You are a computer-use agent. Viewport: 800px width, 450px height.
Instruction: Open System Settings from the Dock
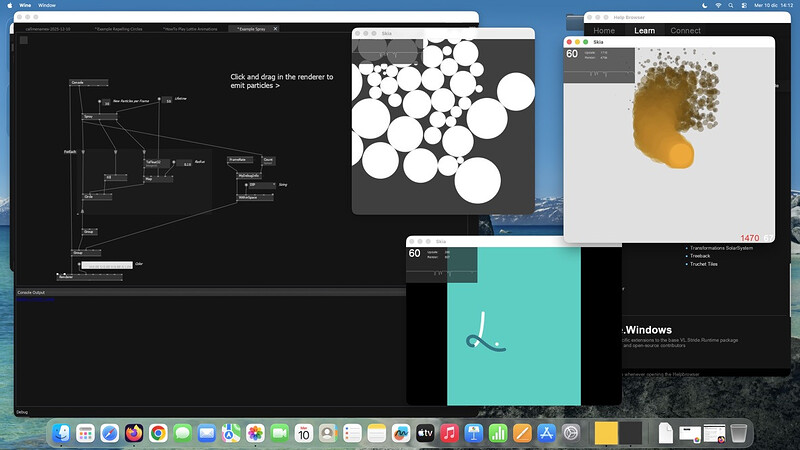(x=571, y=433)
